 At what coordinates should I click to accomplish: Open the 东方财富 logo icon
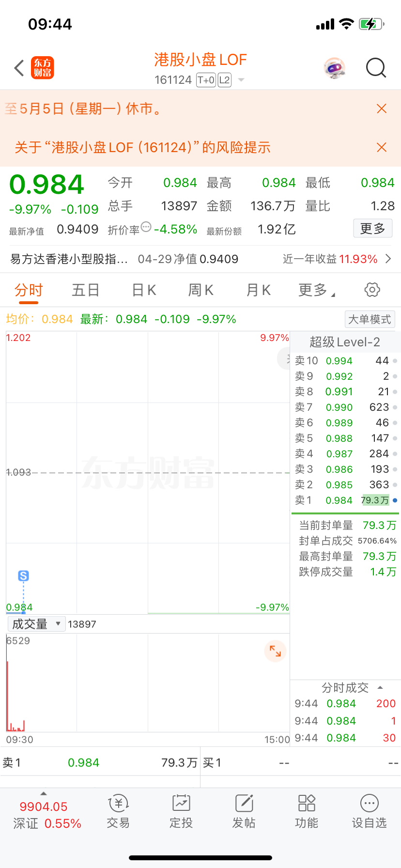click(x=42, y=68)
